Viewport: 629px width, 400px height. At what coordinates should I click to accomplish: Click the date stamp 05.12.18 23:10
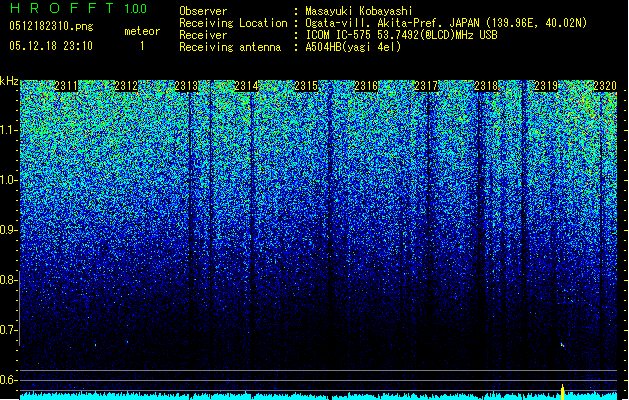(x=51, y=46)
